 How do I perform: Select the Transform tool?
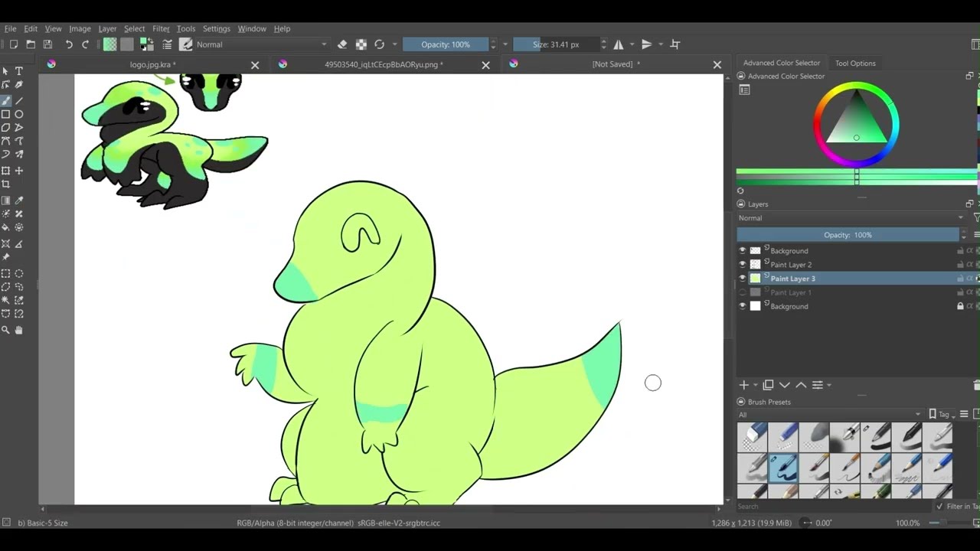(x=5, y=171)
